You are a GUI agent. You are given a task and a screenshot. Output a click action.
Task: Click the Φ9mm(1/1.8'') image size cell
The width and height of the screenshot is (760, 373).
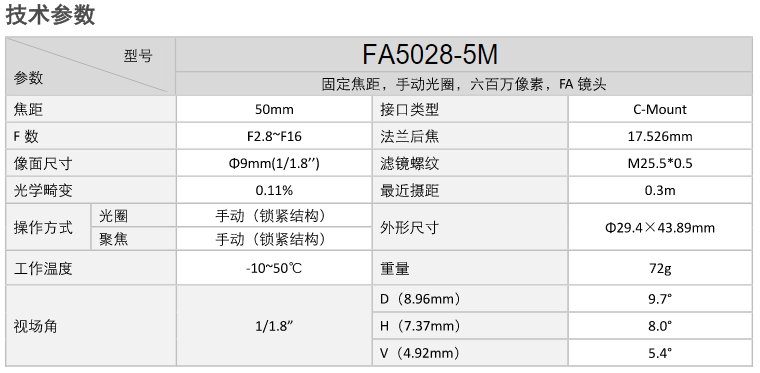click(274, 164)
